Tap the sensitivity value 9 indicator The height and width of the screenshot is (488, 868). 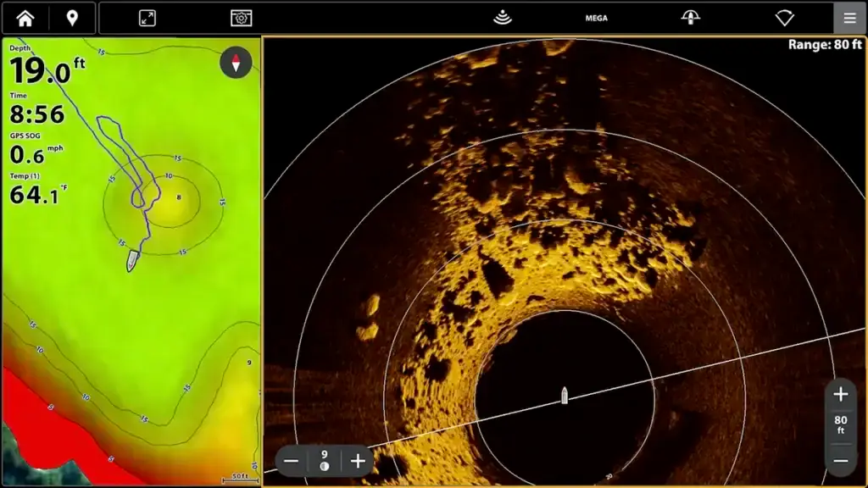point(325,460)
